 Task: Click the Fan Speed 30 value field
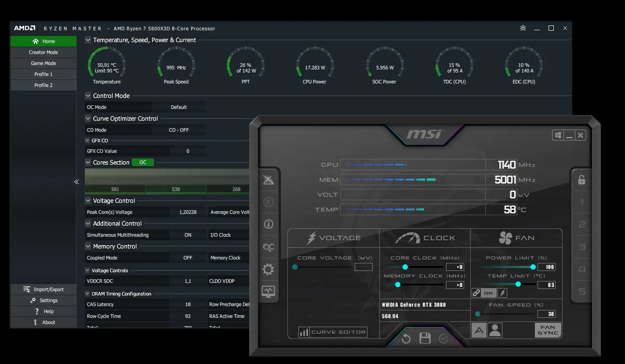546,314
